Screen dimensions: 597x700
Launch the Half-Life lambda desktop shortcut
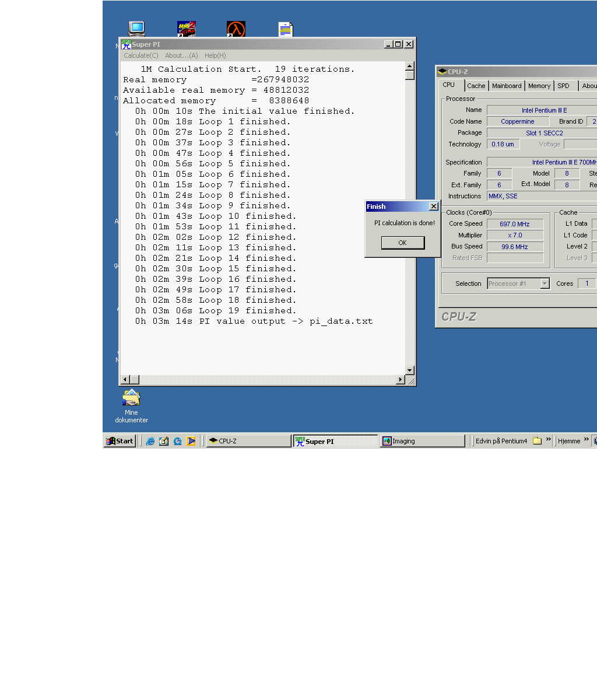pos(236,29)
